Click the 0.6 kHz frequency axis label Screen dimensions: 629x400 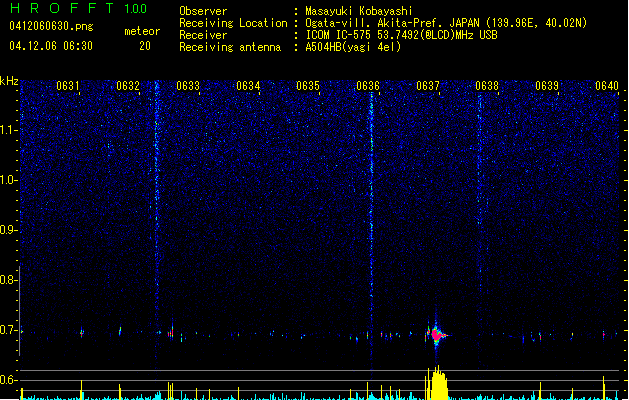click(x=8, y=380)
